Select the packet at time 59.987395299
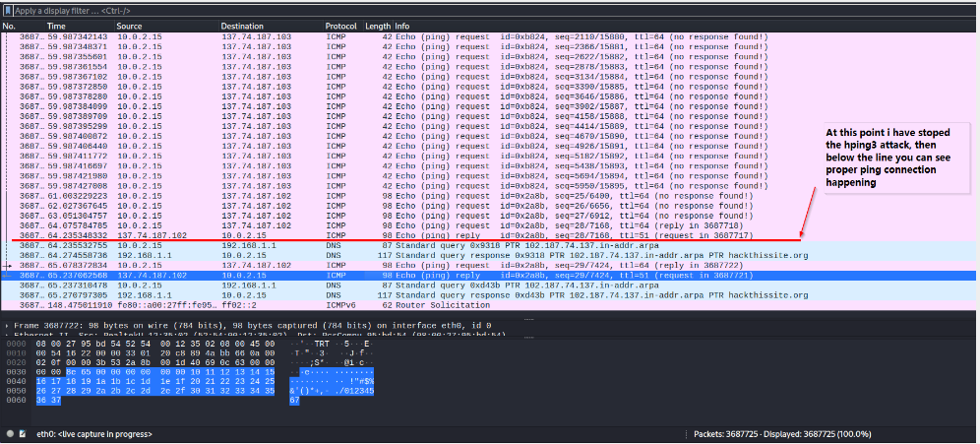This screenshot has height=444, width=980. pos(489,126)
